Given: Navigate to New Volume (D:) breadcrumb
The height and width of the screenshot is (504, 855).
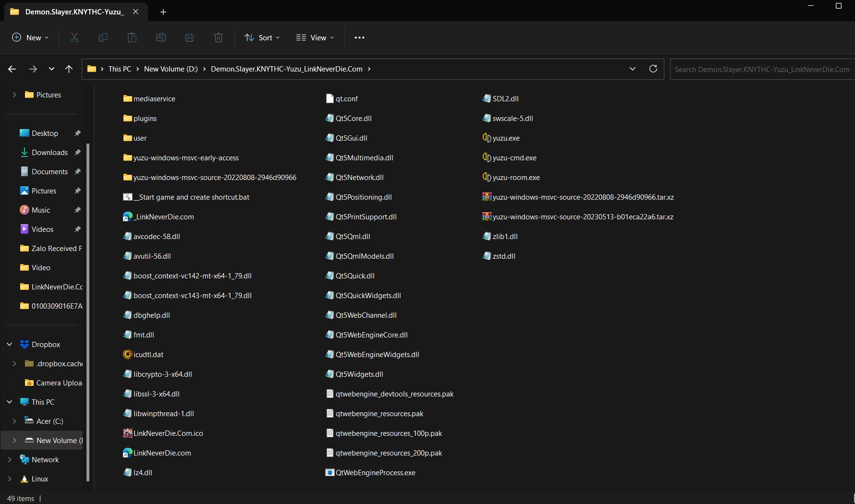Looking at the screenshot, I should point(171,69).
